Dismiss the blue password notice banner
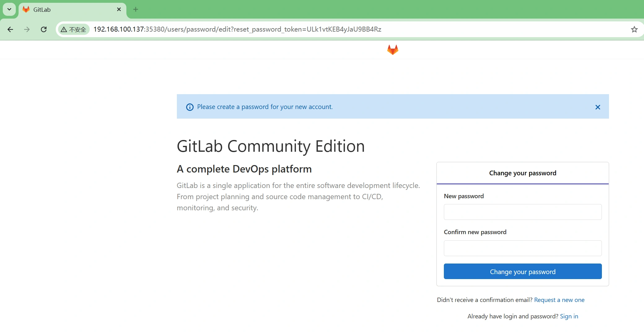This screenshot has width=644, height=332. pyautogui.click(x=598, y=107)
